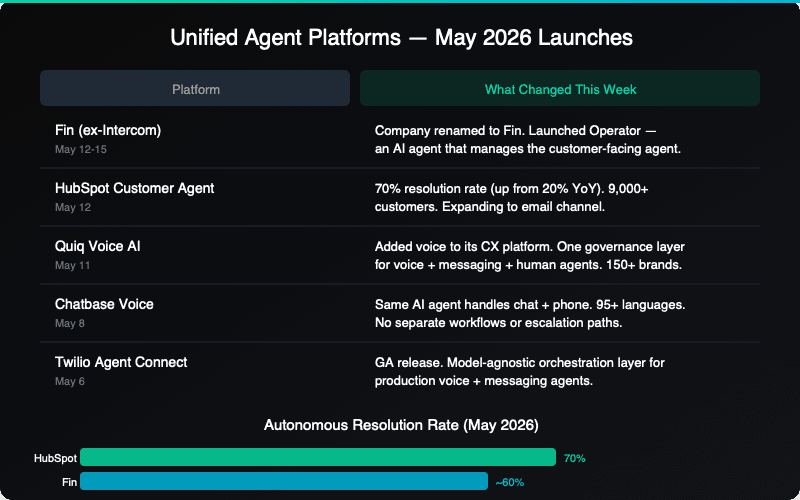
Task: Click "Same AI agent handles chat + phone" description
Action: (x=483, y=305)
